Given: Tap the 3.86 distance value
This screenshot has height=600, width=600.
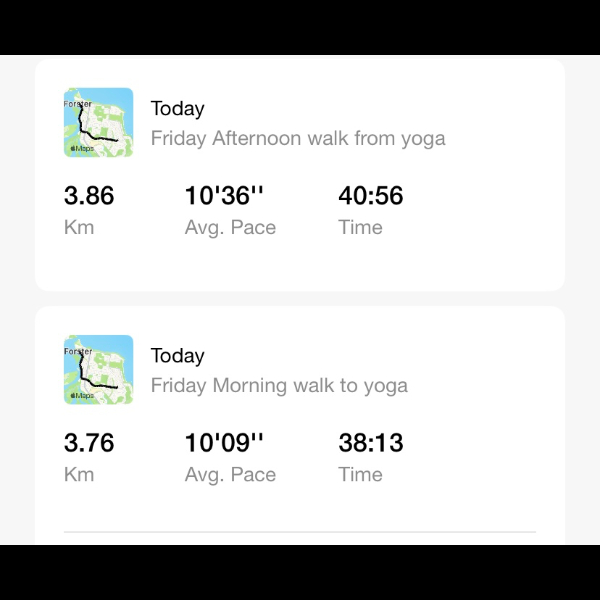Looking at the screenshot, I should [x=89, y=196].
